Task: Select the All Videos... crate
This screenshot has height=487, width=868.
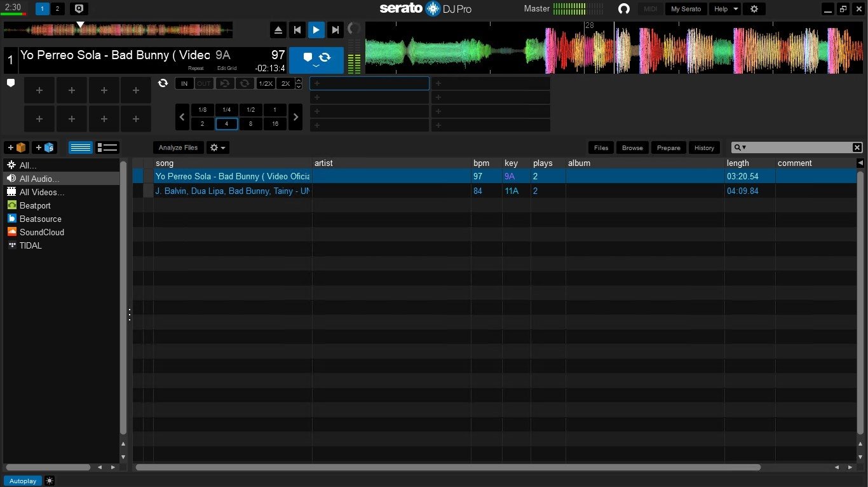Action: click(x=61, y=192)
